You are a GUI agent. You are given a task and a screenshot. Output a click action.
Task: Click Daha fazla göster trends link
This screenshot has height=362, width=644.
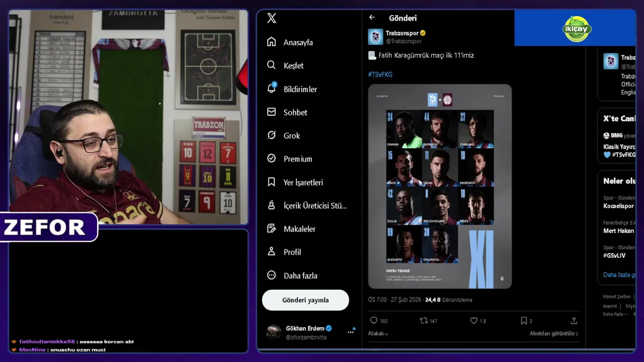(619, 275)
